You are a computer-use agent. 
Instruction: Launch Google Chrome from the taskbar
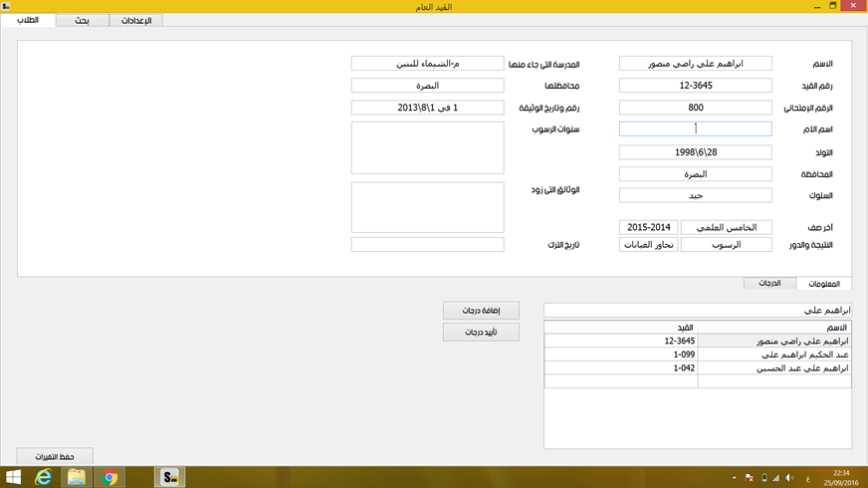pos(109,477)
